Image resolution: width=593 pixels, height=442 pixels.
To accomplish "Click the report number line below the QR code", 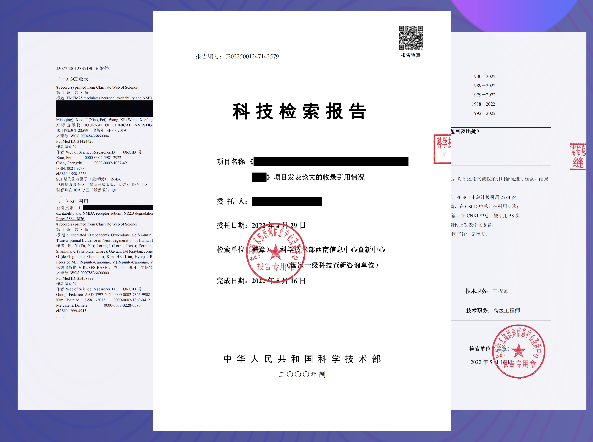I will (x=238, y=56).
